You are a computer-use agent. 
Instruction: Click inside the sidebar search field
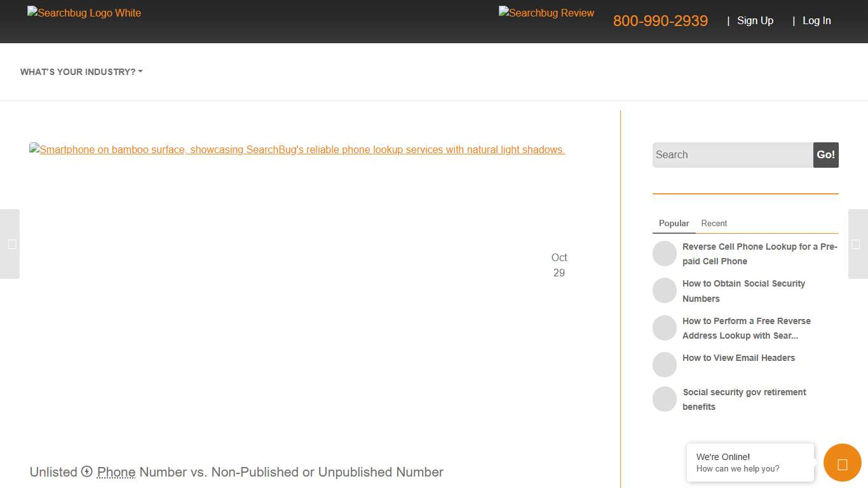click(731, 154)
